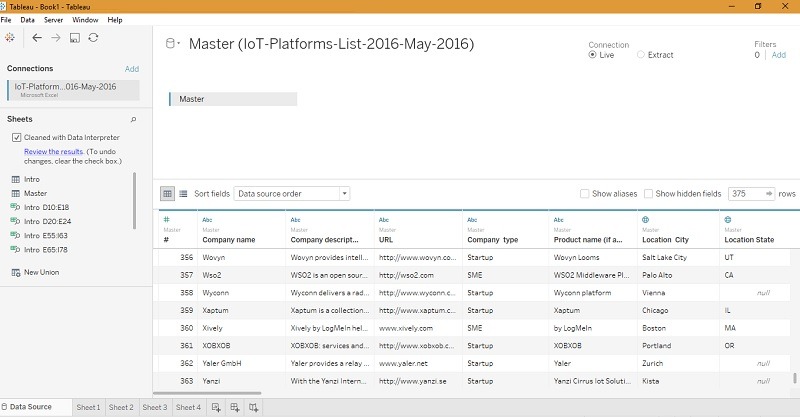Click the horizontal scrollbar under the grid
800x417 pixels.
(207, 393)
